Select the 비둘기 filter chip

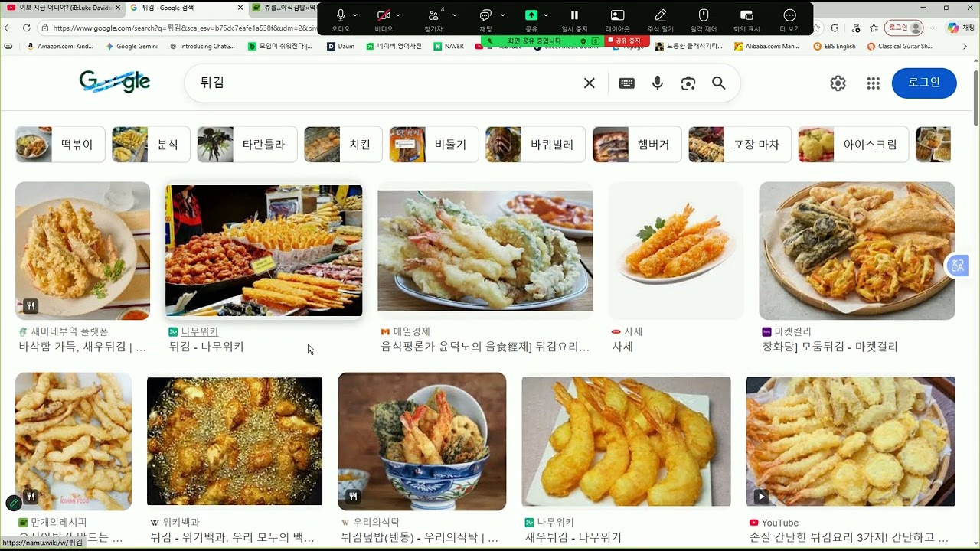point(434,144)
